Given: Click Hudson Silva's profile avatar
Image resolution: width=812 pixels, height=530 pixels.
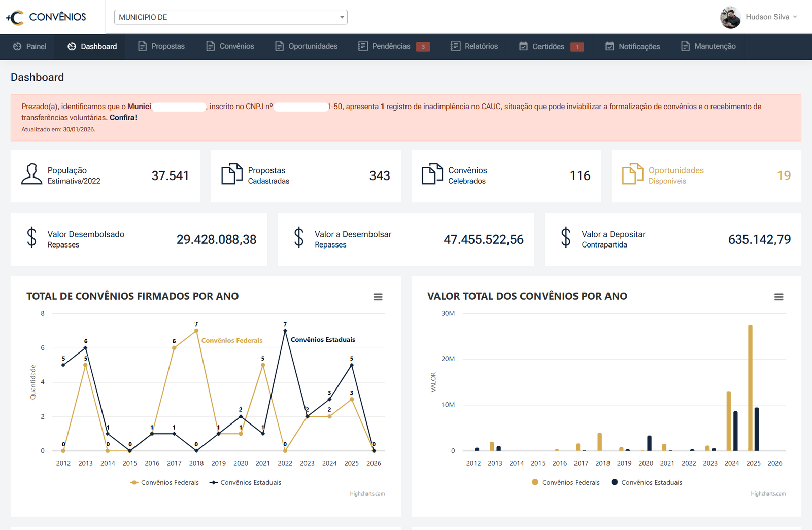Looking at the screenshot, I should click(730, 17).
